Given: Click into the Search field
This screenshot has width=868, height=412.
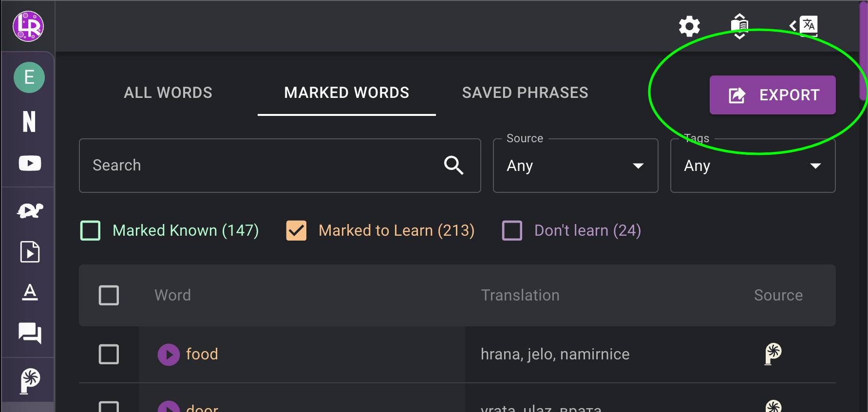Looking at the screenshot, I should pyautogui.click(x=263, y=166).
